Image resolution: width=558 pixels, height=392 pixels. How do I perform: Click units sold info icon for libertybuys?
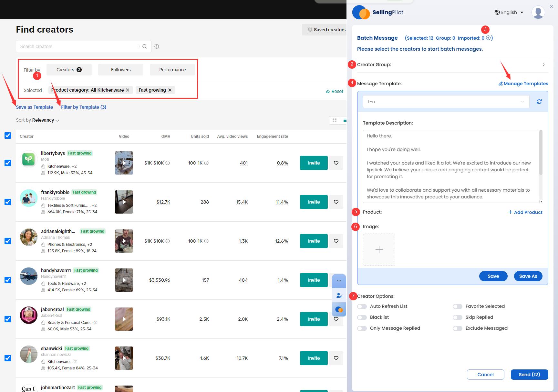206,163
